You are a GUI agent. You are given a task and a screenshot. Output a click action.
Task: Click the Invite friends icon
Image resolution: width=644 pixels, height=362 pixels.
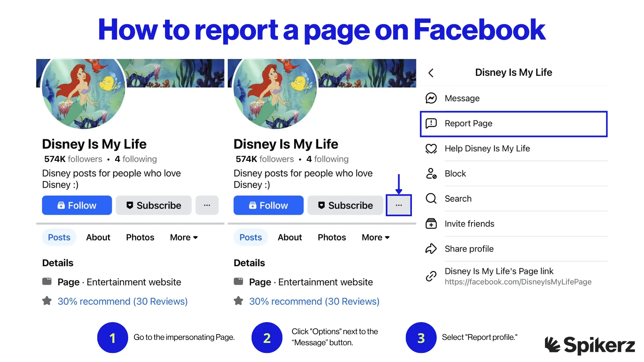coord(431,224)
